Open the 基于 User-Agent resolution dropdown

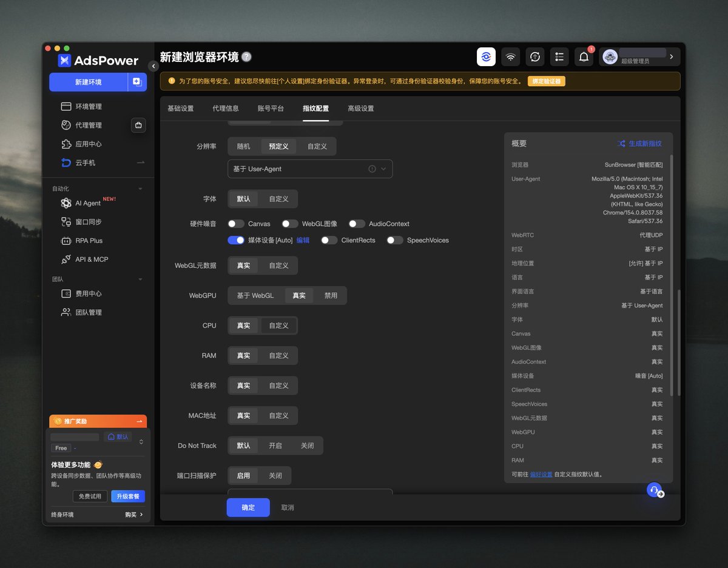[x=310, y=169]
